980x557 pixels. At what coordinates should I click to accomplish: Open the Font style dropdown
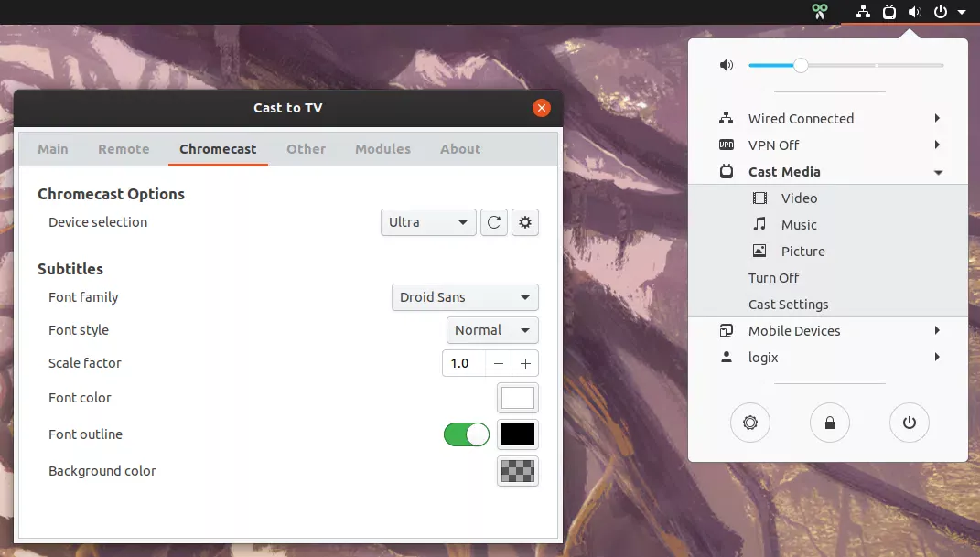tap(492, 330)
